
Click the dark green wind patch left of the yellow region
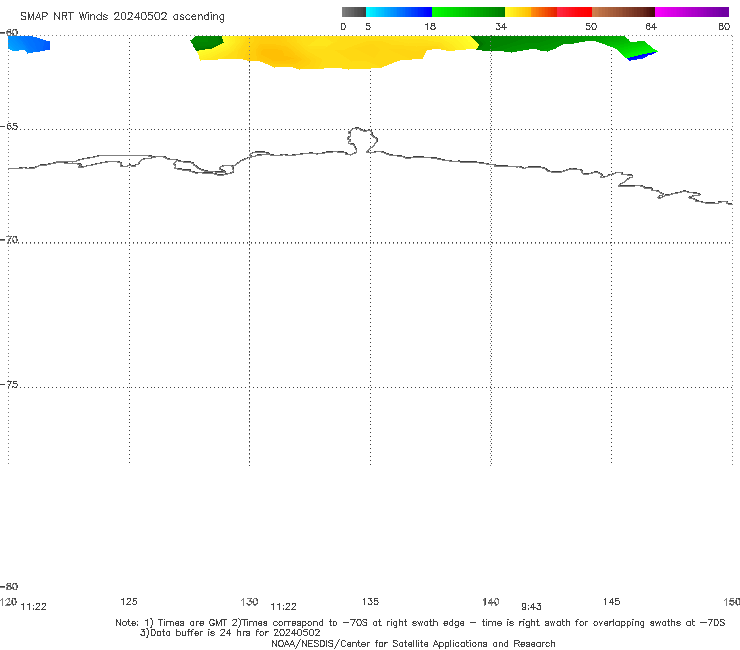click(x=206, y=42)
